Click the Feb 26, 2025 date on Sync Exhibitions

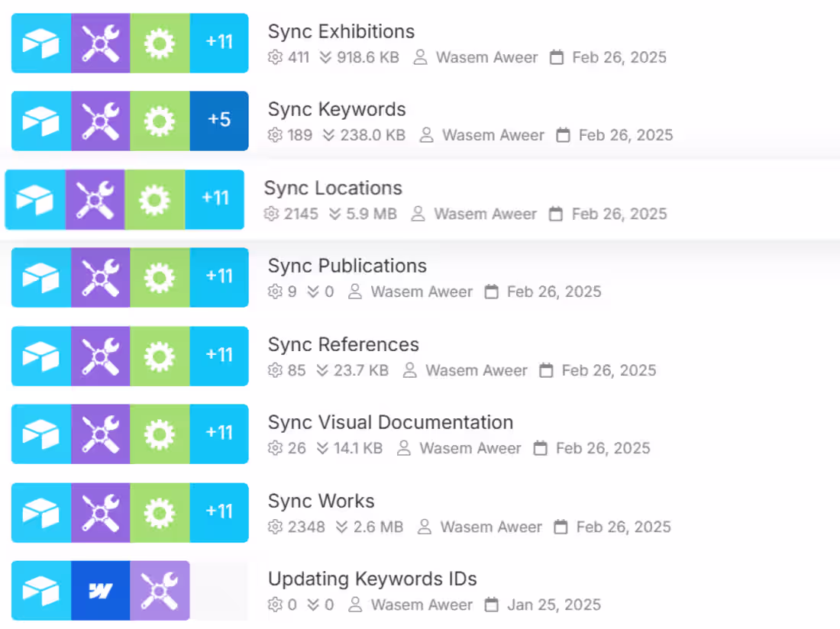[619, 57]
